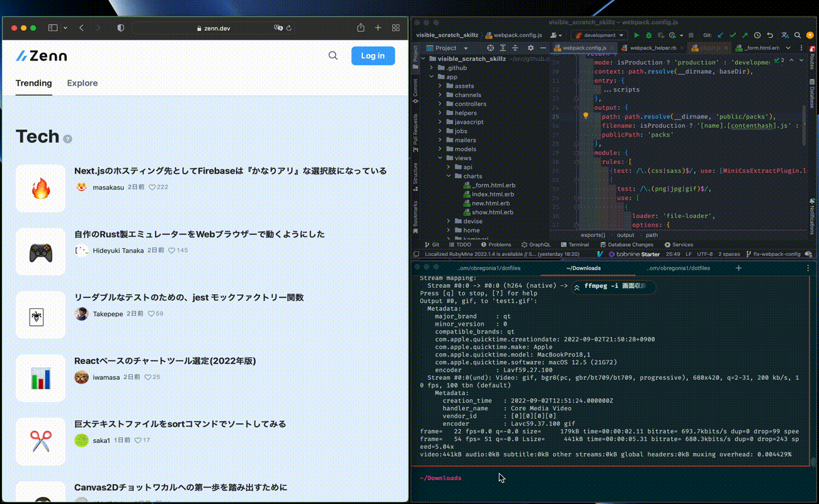Image resolution: width=819 pixels, height=504 pixels.
Task: Open the terminal kebab menu icon
Action: pyautogui.click(x=808, y=268)
